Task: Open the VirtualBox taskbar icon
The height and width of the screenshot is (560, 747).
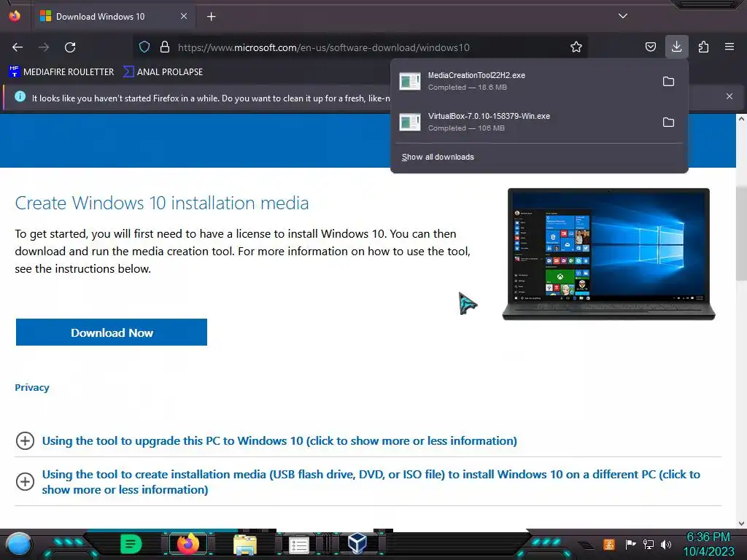Action: tap(357, 543)
